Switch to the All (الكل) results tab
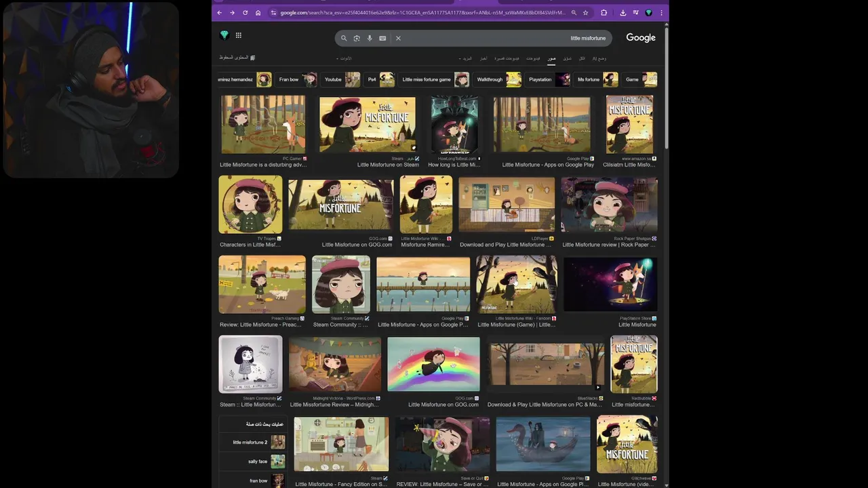Screen dimensions: 868x488 (582, 59)
